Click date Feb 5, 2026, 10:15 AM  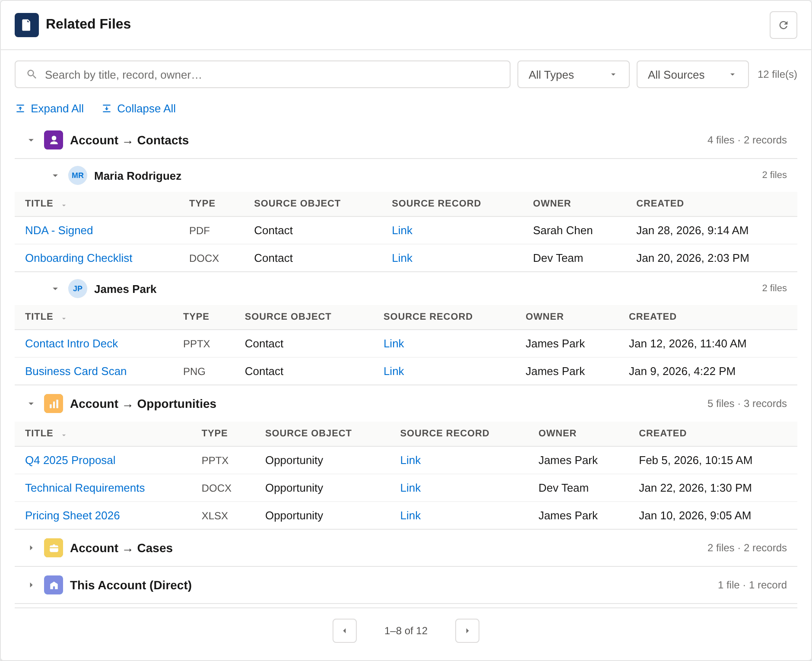(695, 460)
